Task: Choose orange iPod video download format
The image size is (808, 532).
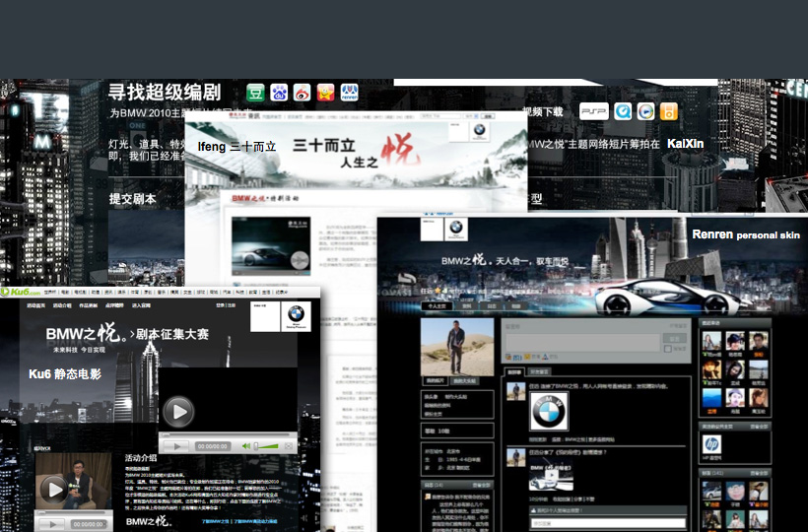Action: coord(669,111)
